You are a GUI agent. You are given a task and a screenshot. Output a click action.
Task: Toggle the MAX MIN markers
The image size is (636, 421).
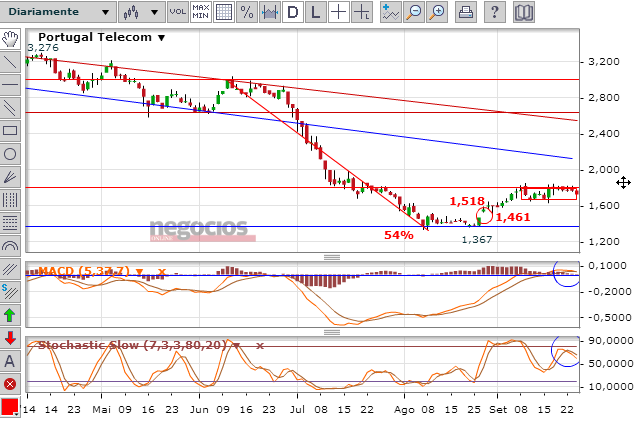pos(200,12)
